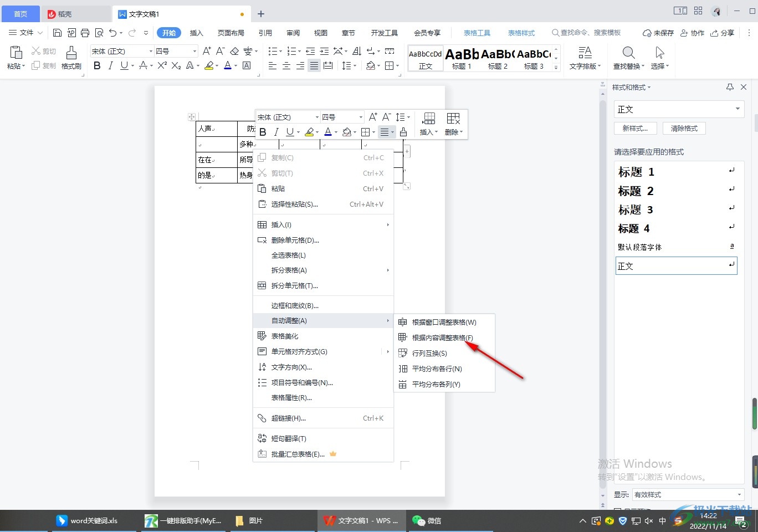Expand the line spacing dropdown in ribbon

[x=354, y=65]
